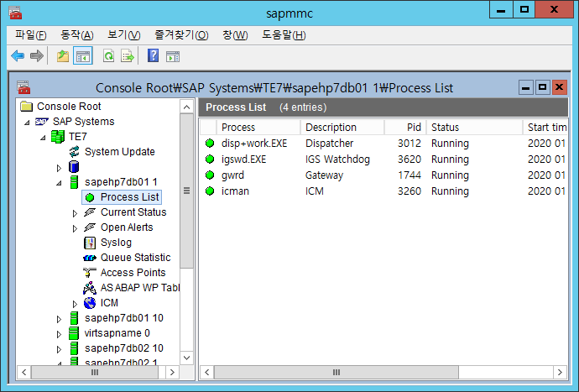Click the SAP Systems logo icon
579x392 pixels.
(42, 122)
